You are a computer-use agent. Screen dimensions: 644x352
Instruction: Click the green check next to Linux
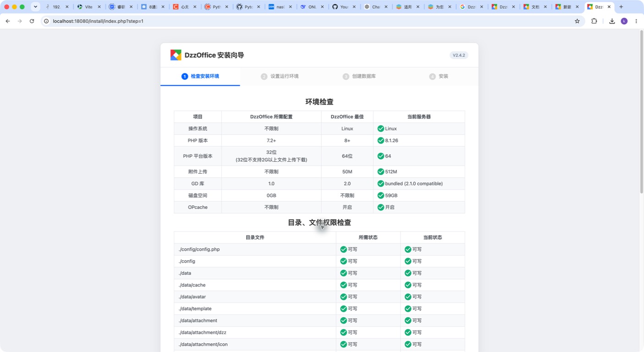[380, 129]
